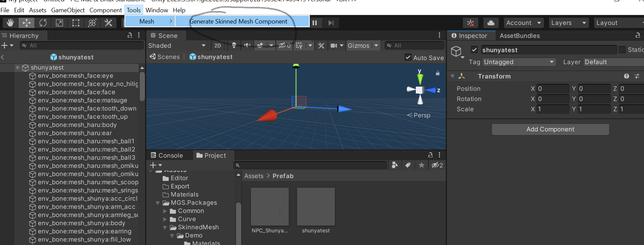Image resolution: width=644 pixels, height=245 pixels.
Task: Collapse MGS.Packages folder
Action: click(x=157, y=203)
